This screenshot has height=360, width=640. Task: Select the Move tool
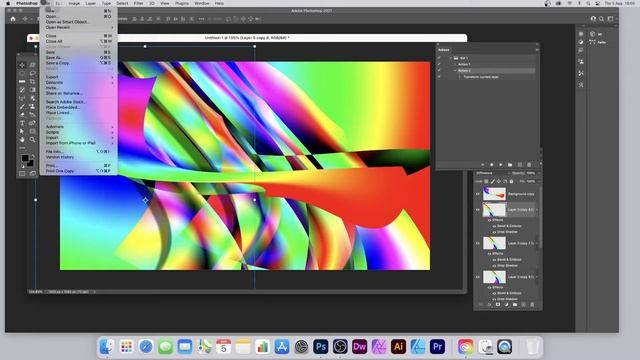[x=22, y=65]
